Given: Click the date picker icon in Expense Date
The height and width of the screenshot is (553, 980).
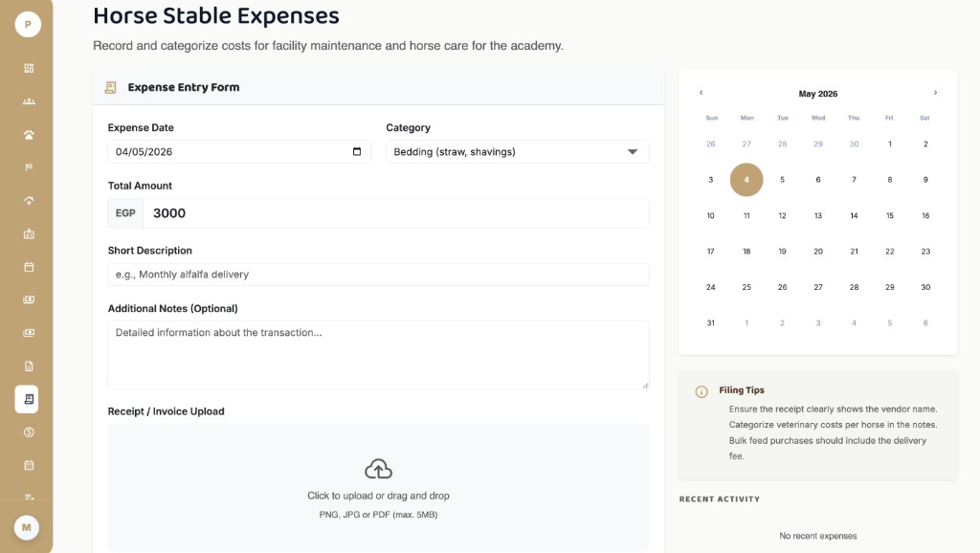Looking at the screenshot, I should [357, 151].
